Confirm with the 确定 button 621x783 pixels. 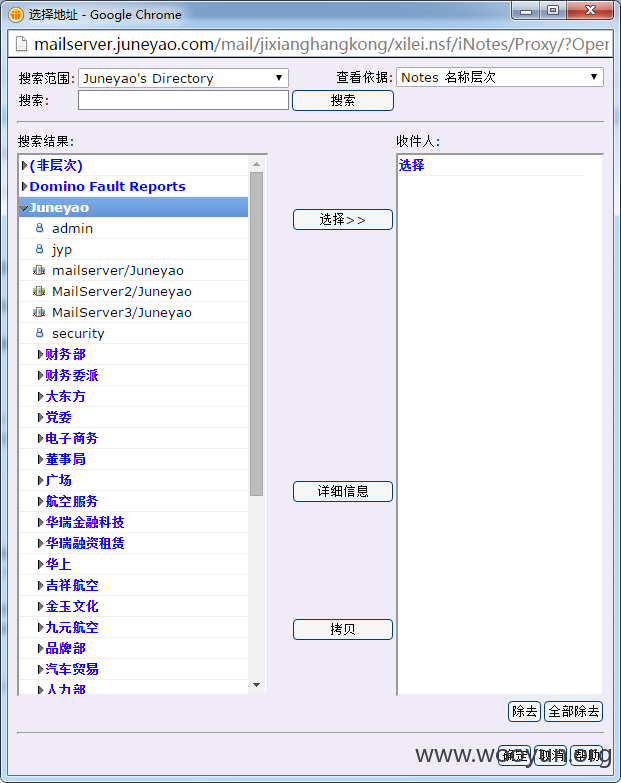515,756
